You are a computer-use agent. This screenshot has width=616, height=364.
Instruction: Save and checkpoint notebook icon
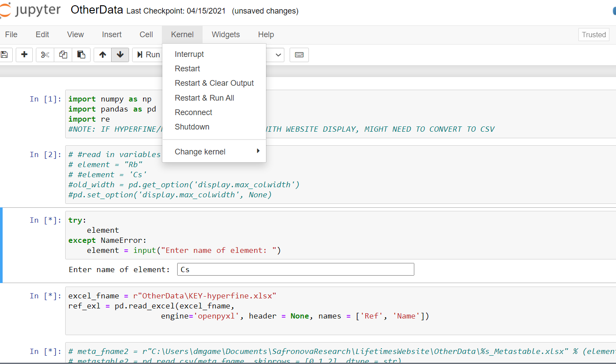pyautogui.click(x=4, y=55)
